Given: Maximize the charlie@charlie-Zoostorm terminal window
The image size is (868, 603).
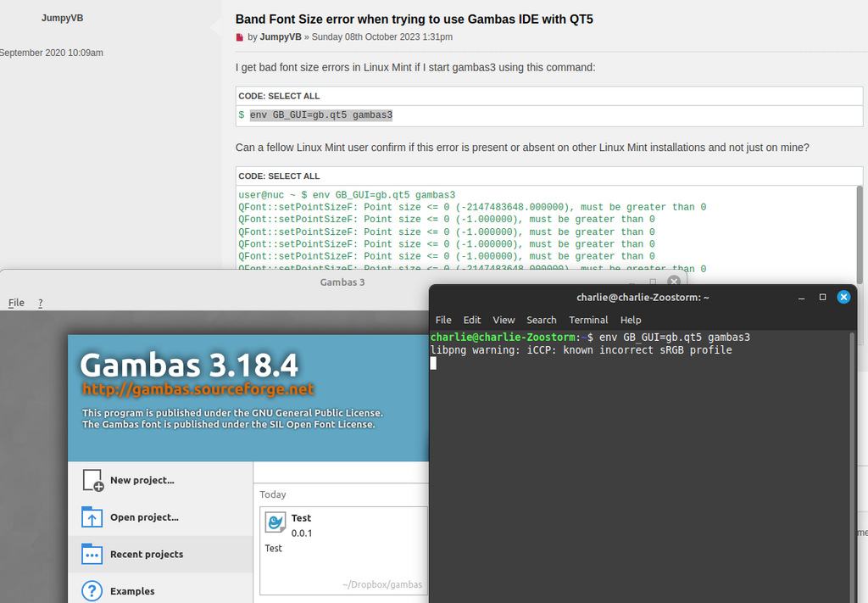Looking at the screenshot, I should click(x=822, y=298).
